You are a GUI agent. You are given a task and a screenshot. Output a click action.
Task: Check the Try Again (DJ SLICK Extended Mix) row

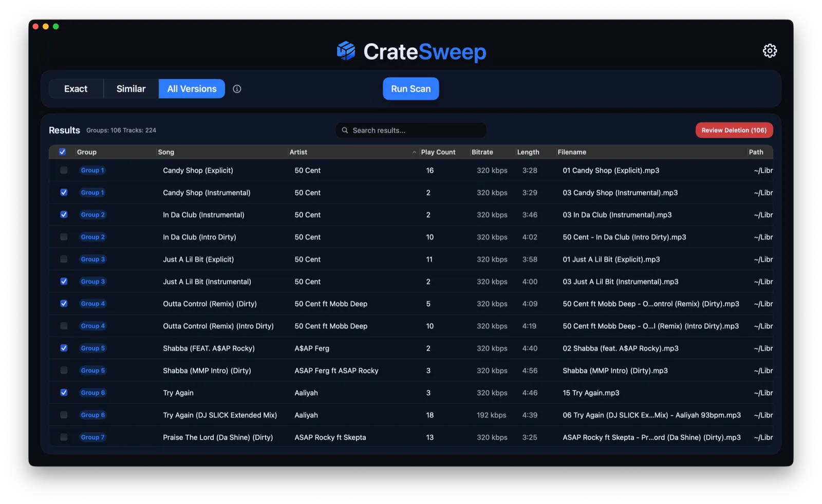pyautogui.click(x=64, y=415)
